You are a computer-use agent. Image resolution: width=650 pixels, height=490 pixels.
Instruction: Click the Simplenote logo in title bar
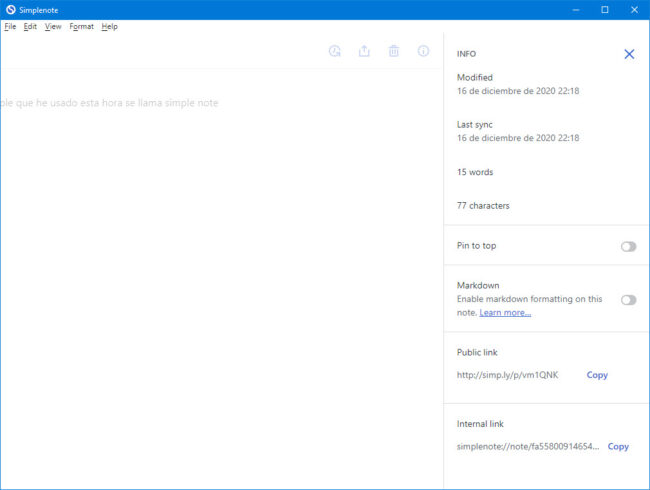point(10,9)
